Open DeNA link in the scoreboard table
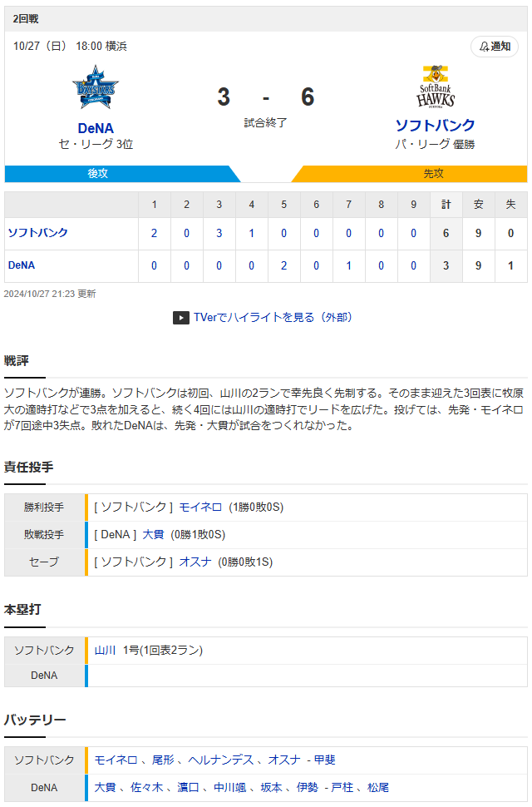 pos(22,265)
